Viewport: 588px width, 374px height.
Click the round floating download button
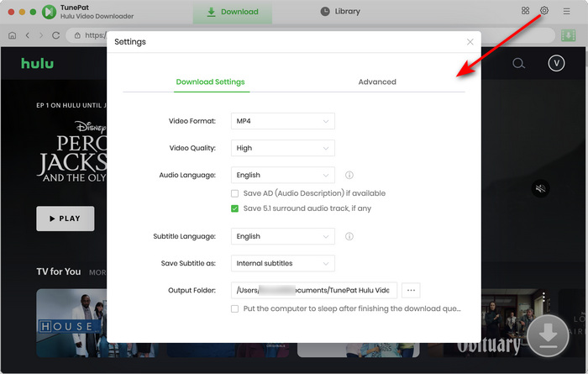[x=548, y=335]
